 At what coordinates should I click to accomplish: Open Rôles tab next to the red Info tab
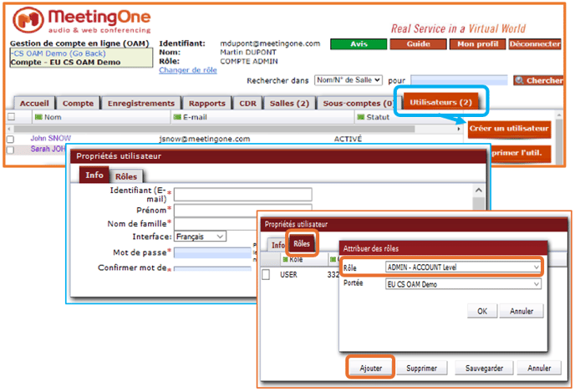coord(126,176)
